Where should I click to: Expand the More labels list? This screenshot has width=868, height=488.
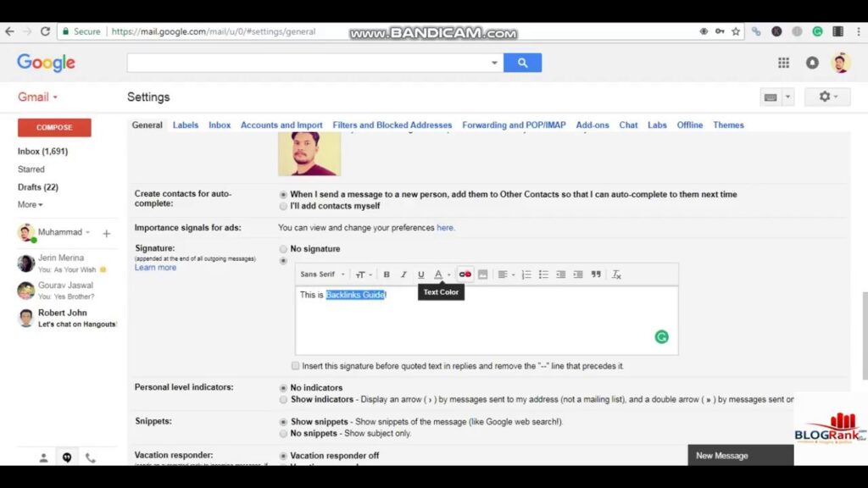[x=30, y=205]
